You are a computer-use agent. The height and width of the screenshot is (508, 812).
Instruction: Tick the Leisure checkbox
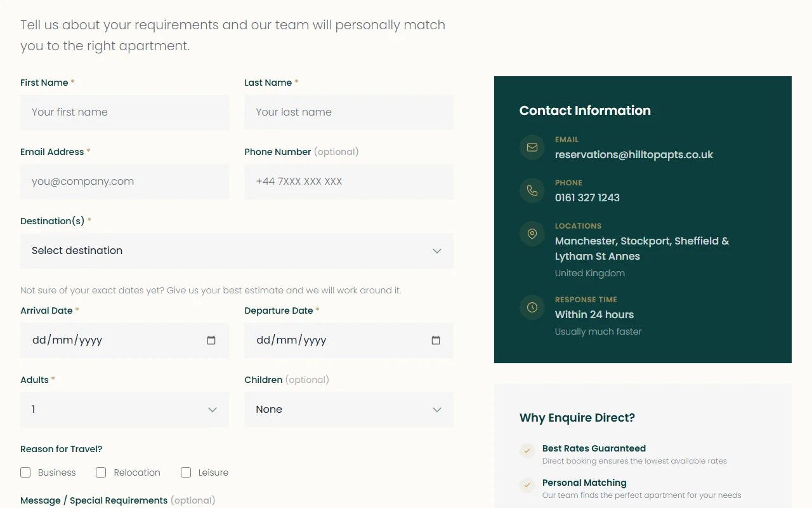pos(186,472)
